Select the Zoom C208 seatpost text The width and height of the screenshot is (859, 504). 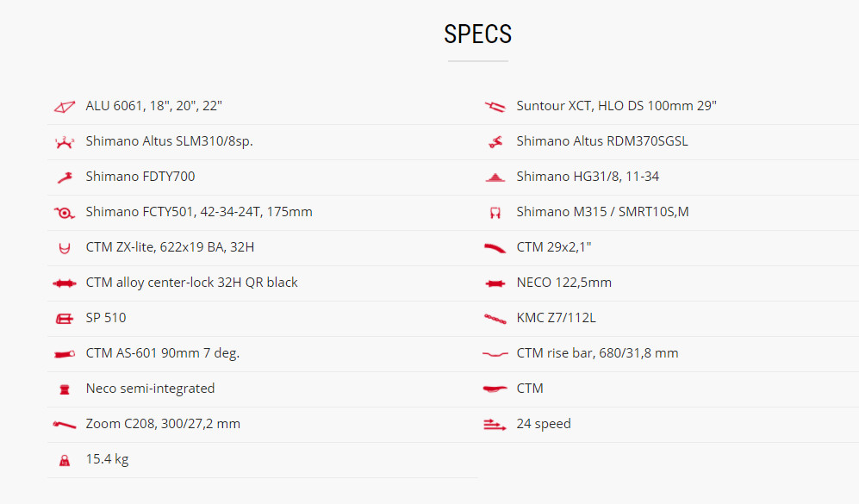tap(163, 424)
